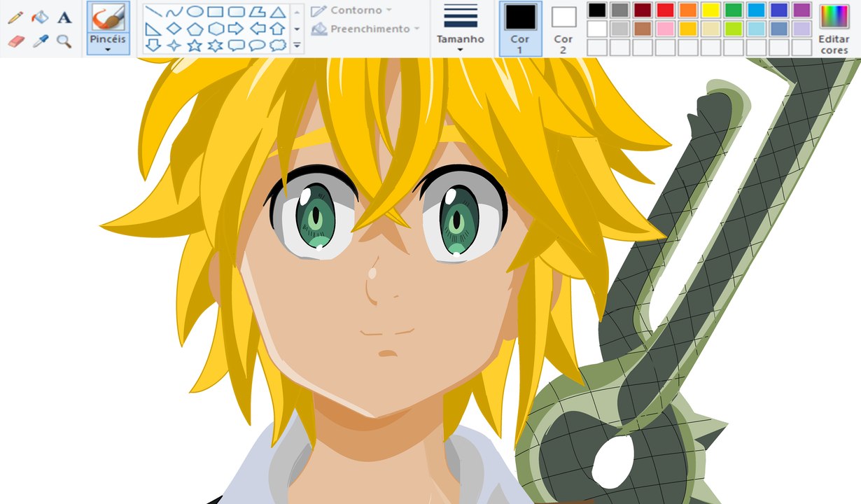Pick the light yellow cream swatch
This screenshot has width=861, height=504.
point(710,29)
